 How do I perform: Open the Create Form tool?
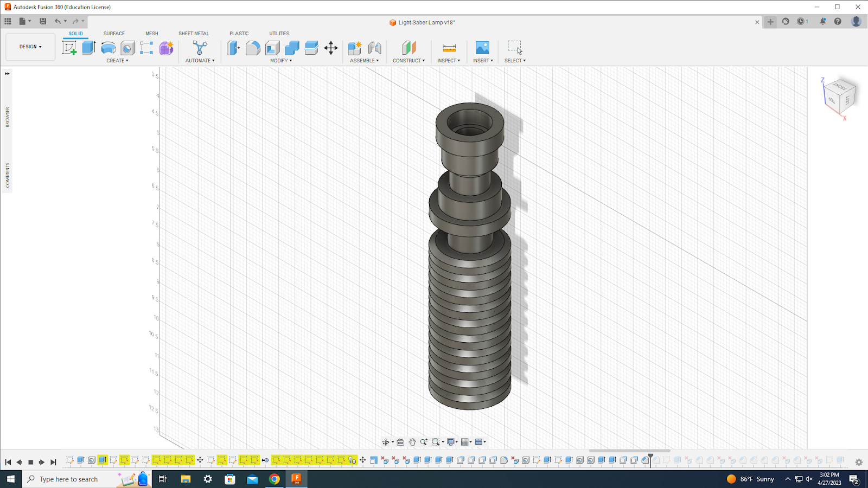click(x=167, y=48)
